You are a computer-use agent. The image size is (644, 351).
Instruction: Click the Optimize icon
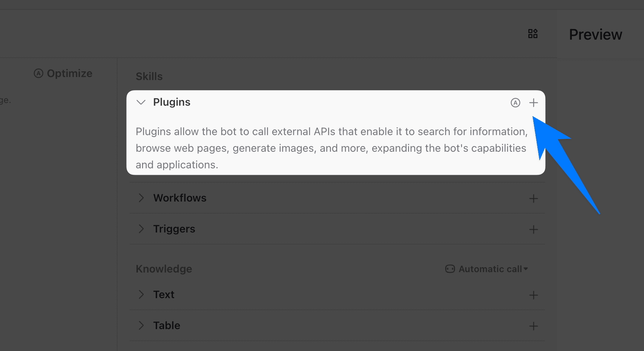(x=39, y=73)
